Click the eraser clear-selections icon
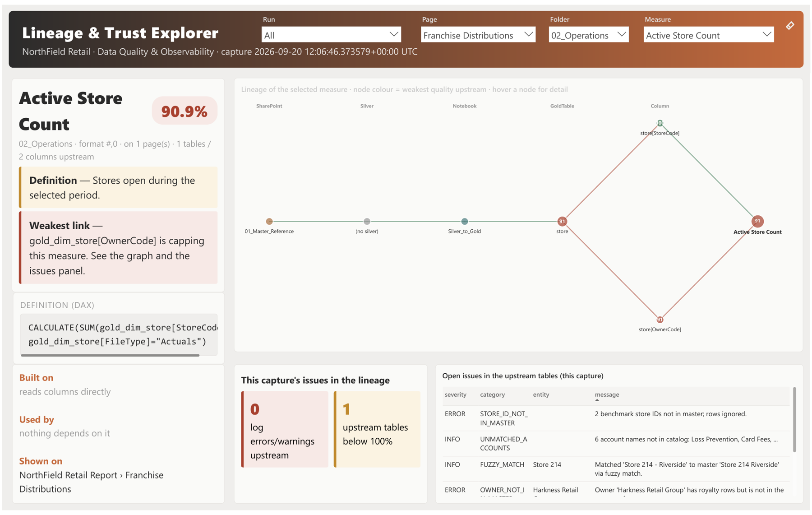The height and width of the screenshot is (515, 812). click(x=790, y=26)
